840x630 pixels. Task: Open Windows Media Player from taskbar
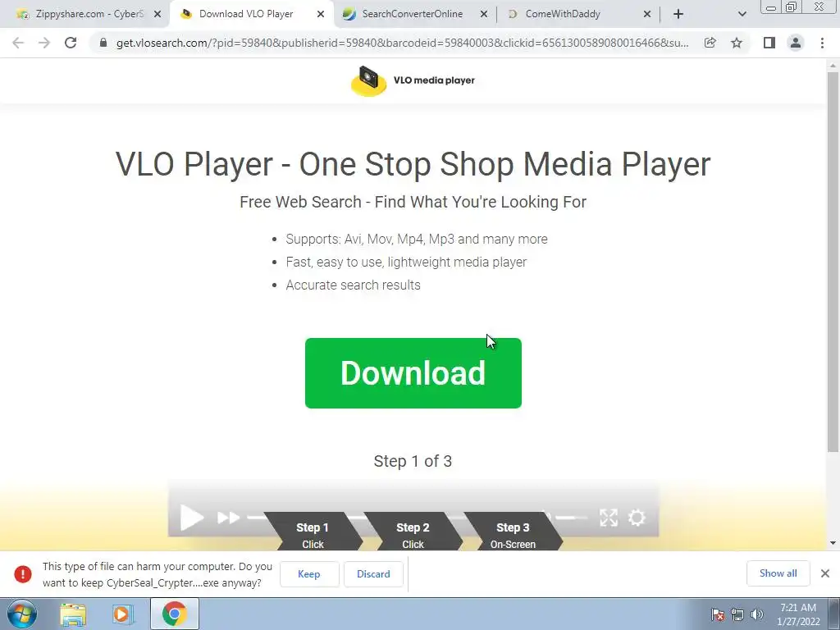(x=121, y=614)
